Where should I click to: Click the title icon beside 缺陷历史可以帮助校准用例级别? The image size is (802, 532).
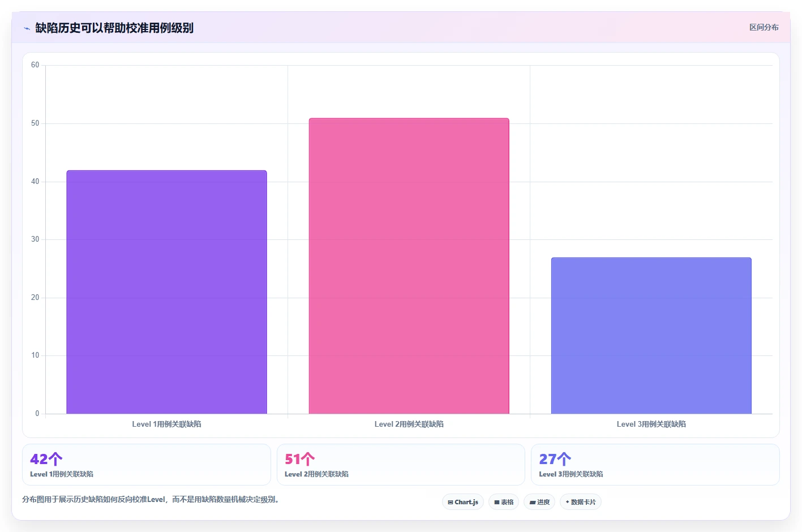coord(27,28)
